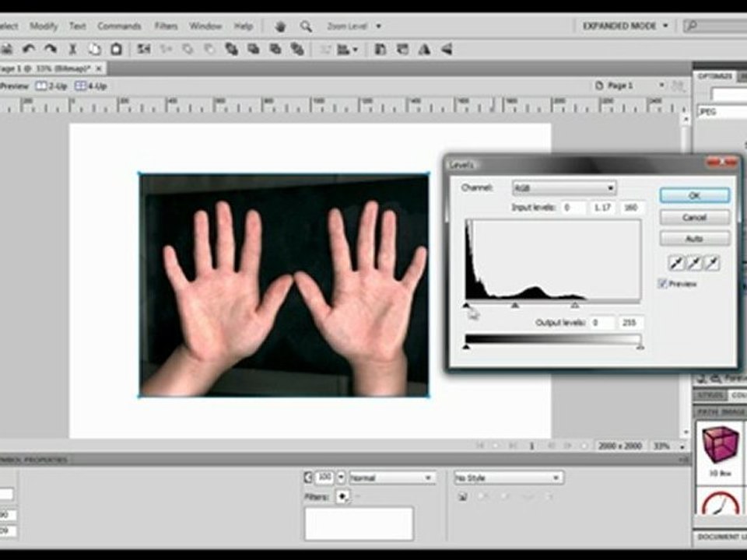Click the search field in top bar
747x560 pixels.
pos(716,26)
